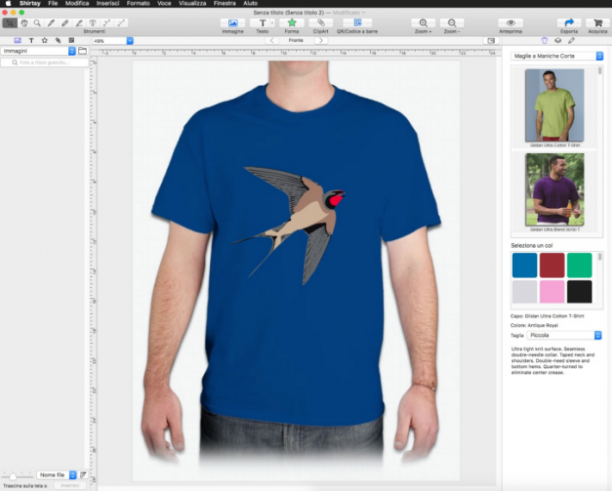The image size is (612, 491).
Task: Click the Inserisci button below images
Action: tap(70, 486)
